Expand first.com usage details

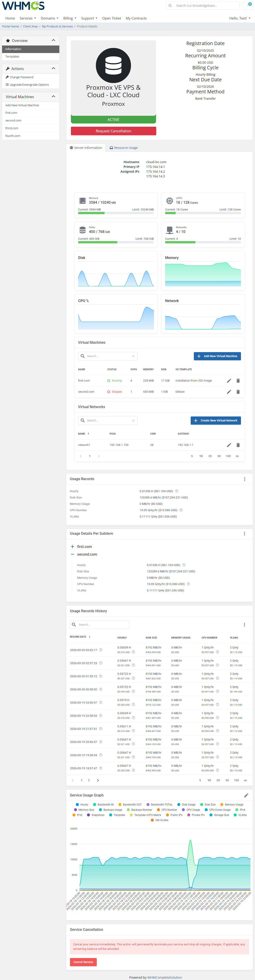pos(72,546)
